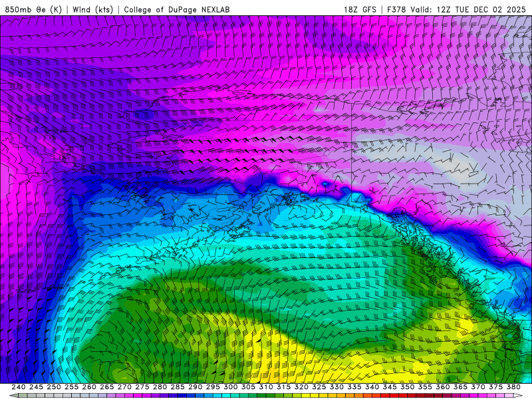Viewport: 532px width, 399px height.
Task: Click the 290 colorbar label
Action: (195, 387)
